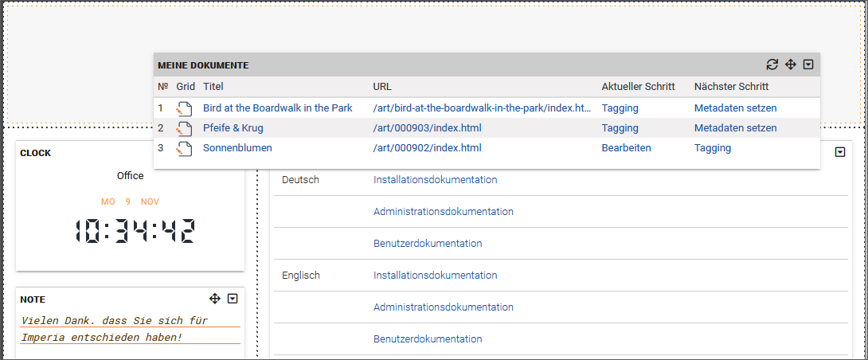The image size is (868, 360).
Task: Open Englisch Administrationsdokumentation link
Action: coord(444,307)
